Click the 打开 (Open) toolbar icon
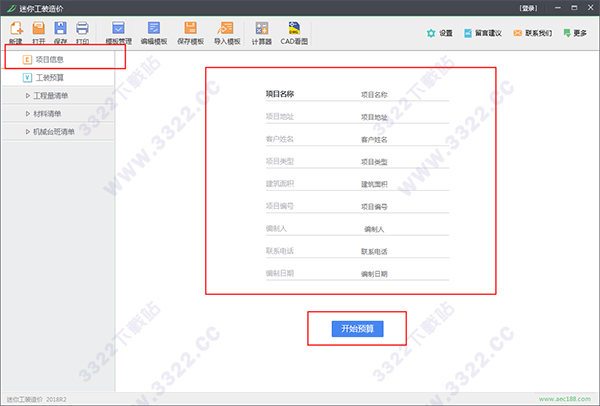This screenshot has height=406, width=600. [39, 28]
